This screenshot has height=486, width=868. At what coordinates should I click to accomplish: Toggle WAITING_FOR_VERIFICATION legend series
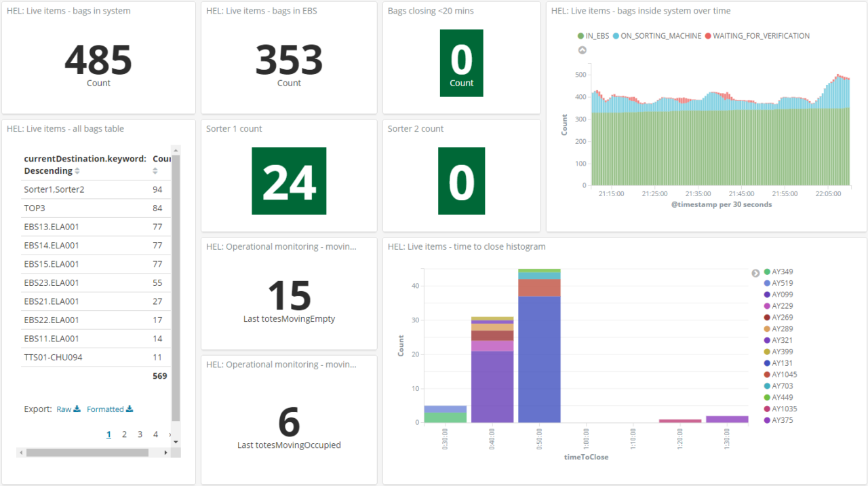click(x=757, y=36)
